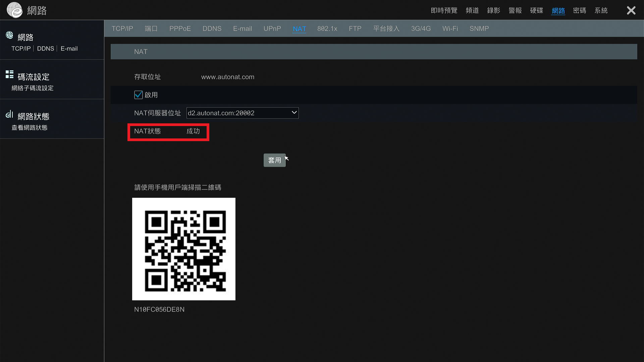The width and height of the screenshot is (644, 362).
Task: Click the E-mail link in sidebar
Action: tap(69, 49)
